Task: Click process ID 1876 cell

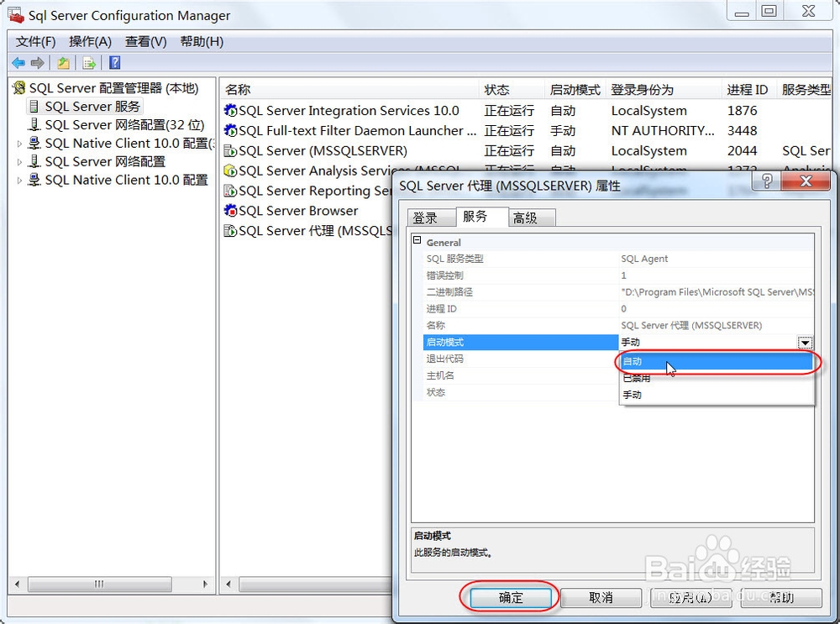Action: [x=742, y=110]
